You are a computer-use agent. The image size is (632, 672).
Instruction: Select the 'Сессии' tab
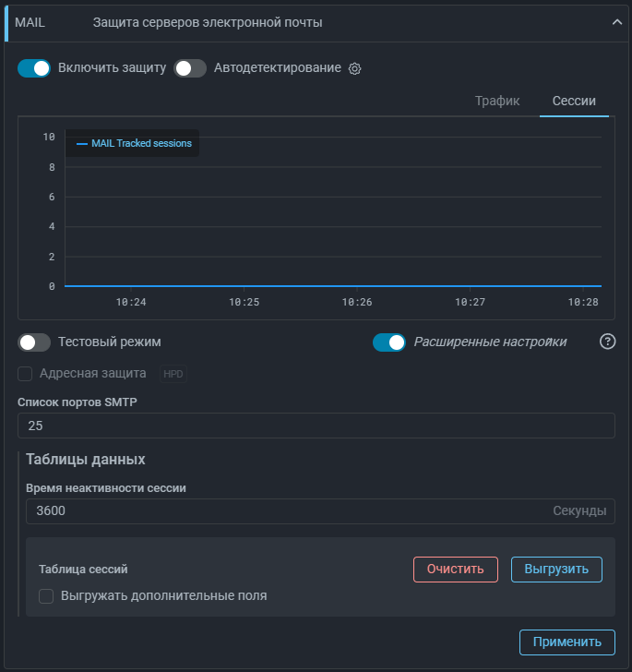574,101
